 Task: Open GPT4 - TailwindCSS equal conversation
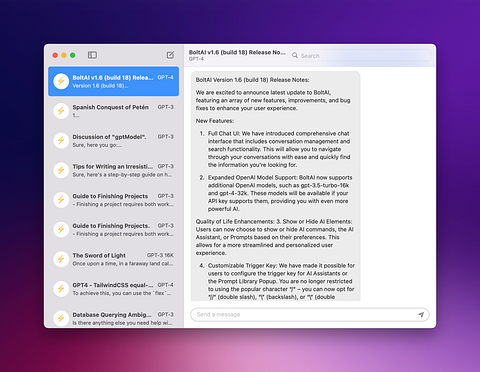114,289
